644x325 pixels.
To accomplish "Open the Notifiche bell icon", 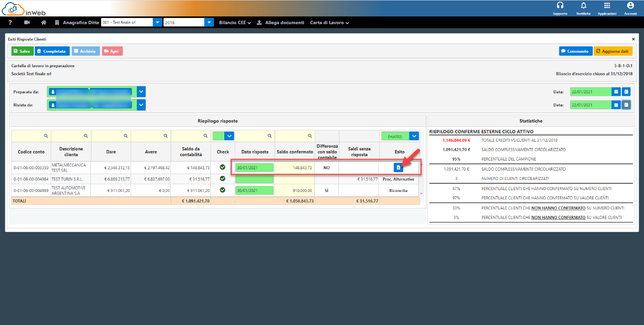I will tap(584, 6).
